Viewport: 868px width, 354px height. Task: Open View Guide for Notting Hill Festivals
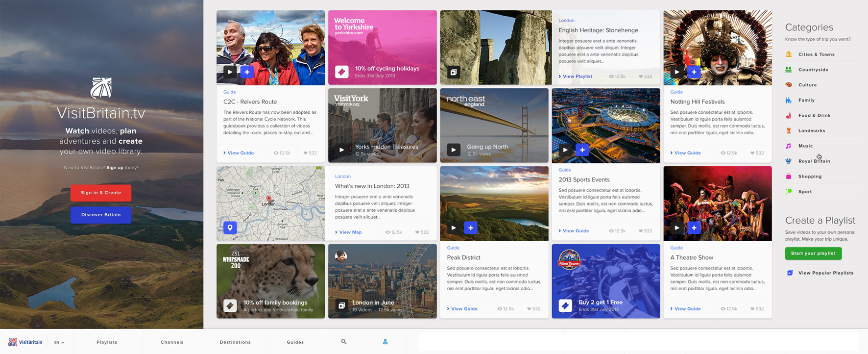point(685,153)
